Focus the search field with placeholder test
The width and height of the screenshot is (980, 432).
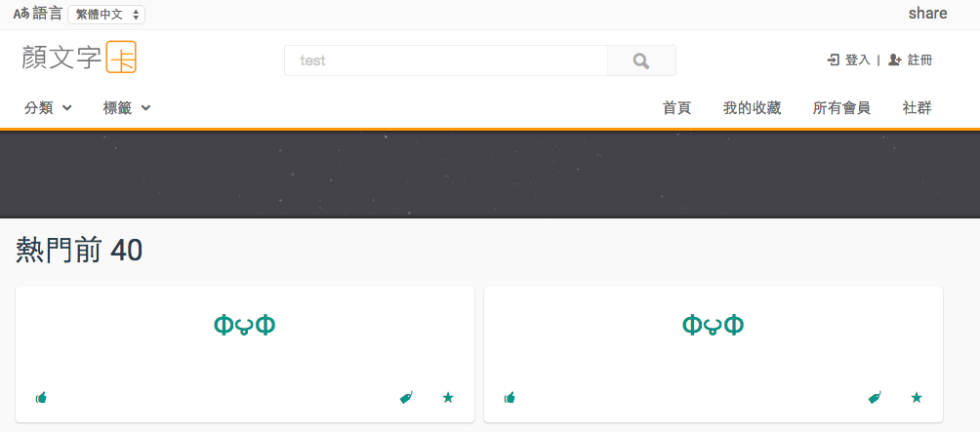pyautogui.click(x=446, y=60)
